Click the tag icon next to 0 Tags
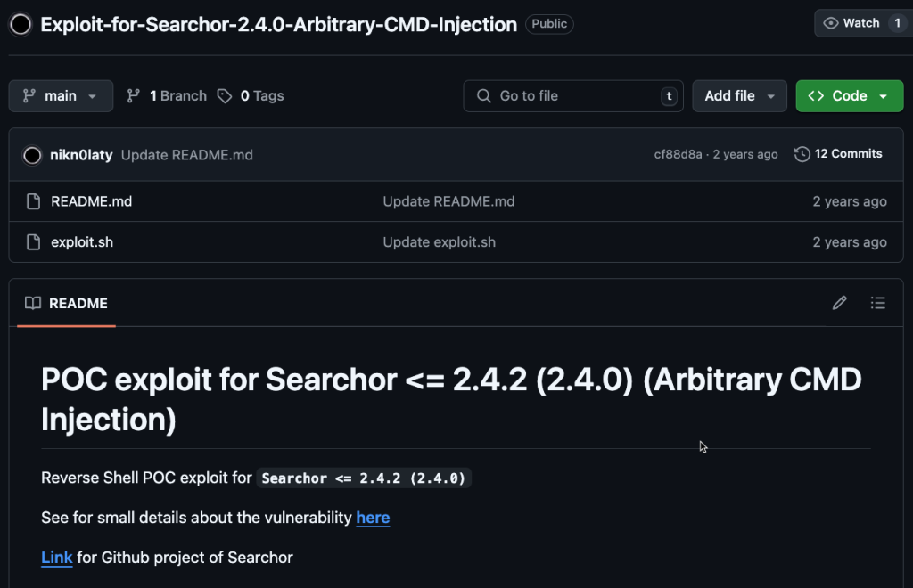This screenshot has height=588, width=913. pyautogui.click(x=225, y=96)
